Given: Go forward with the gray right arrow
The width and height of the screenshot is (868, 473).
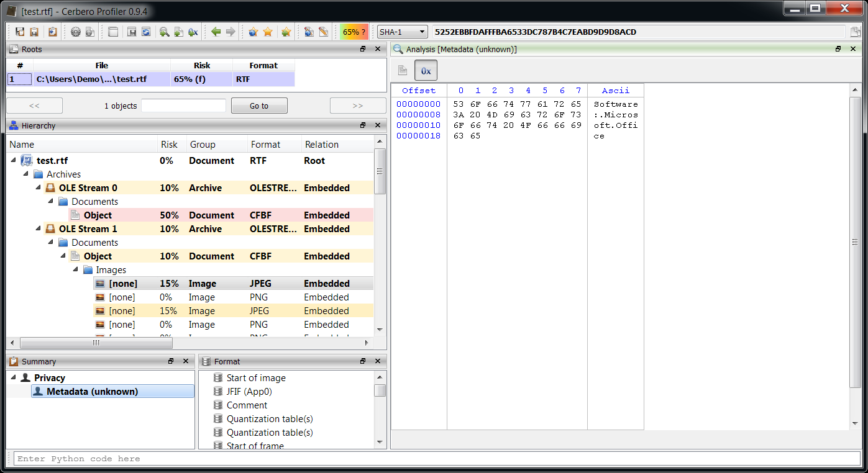Looking at the screenshot, I should 231,32.
